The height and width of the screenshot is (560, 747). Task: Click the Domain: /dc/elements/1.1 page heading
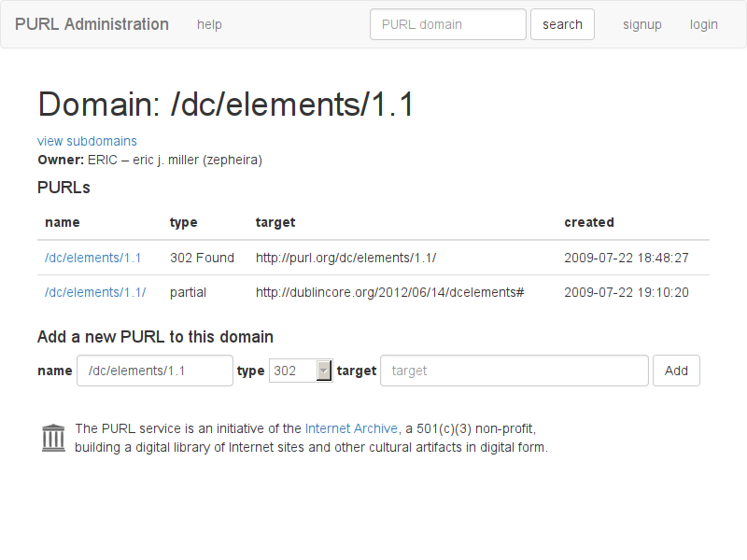(226, 105)
